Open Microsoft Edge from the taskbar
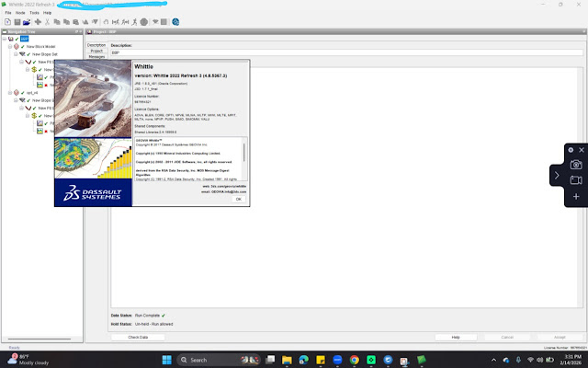The height and width of the screenshot is (368, 588). 303,360
